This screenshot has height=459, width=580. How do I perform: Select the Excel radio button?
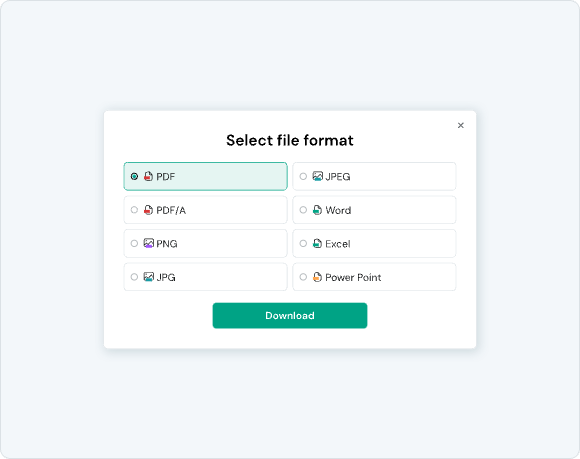point(303,243)
